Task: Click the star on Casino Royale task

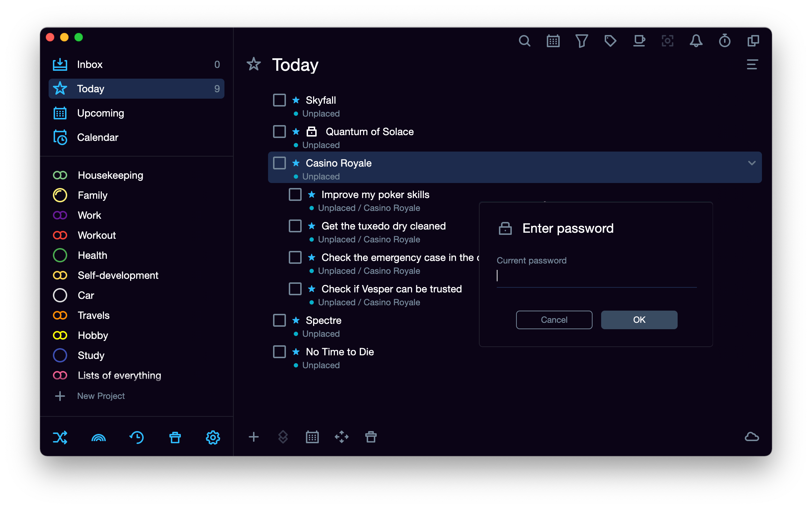Action: (296, 163)
